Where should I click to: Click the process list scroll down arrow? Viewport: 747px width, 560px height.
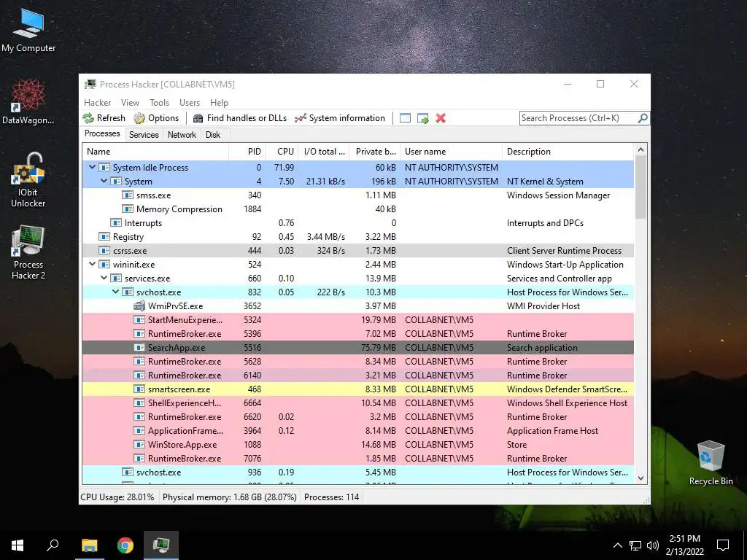coord(640,478)
